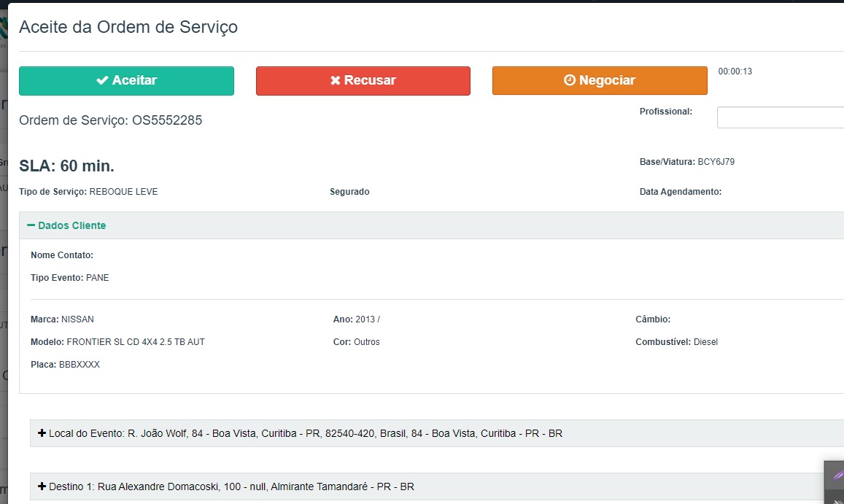844x504 pixels.
Task: Click the minus icon beside Dados Cliente
Action: (x=31, y=225)
